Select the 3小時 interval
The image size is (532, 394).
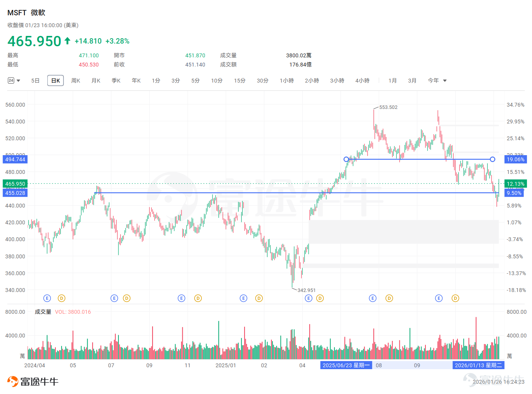click(337, 81)
